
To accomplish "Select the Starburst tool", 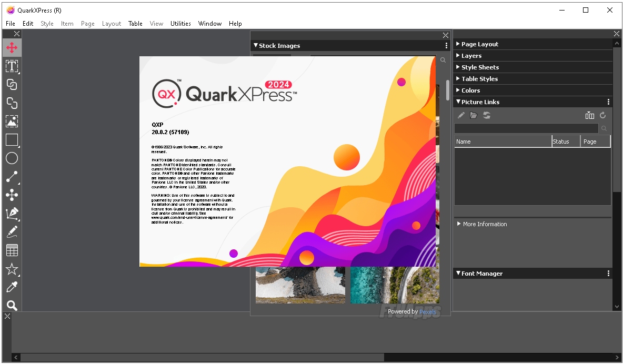I will [x=12, y=269].
